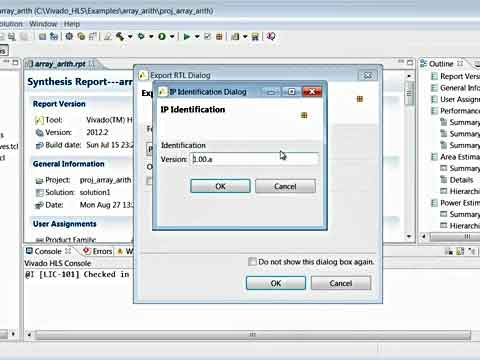Open dropdown arrow next to hammer icon
The image size is (480, 360).
point(130,36)
